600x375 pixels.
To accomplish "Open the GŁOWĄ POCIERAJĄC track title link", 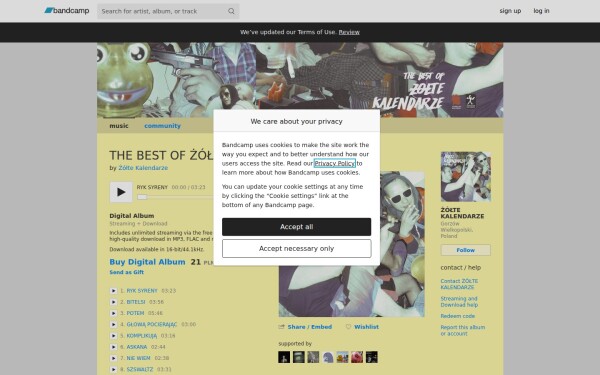I will pos(152,324).
